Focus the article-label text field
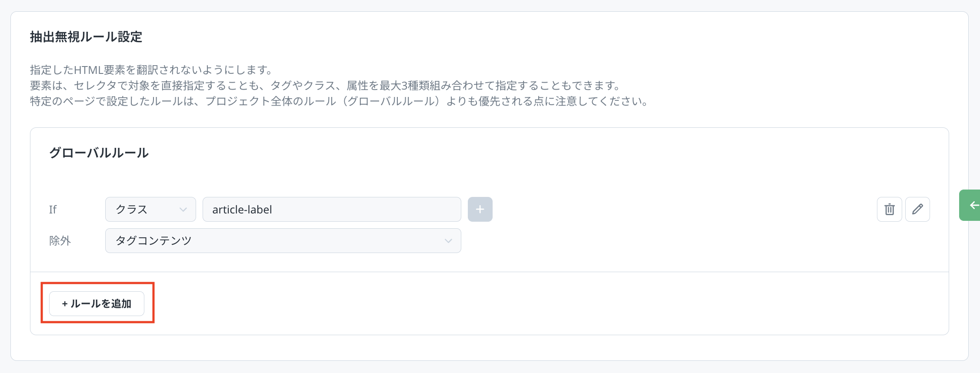The width and height of the screenshot is (980, 373). (x=331, y=210)
